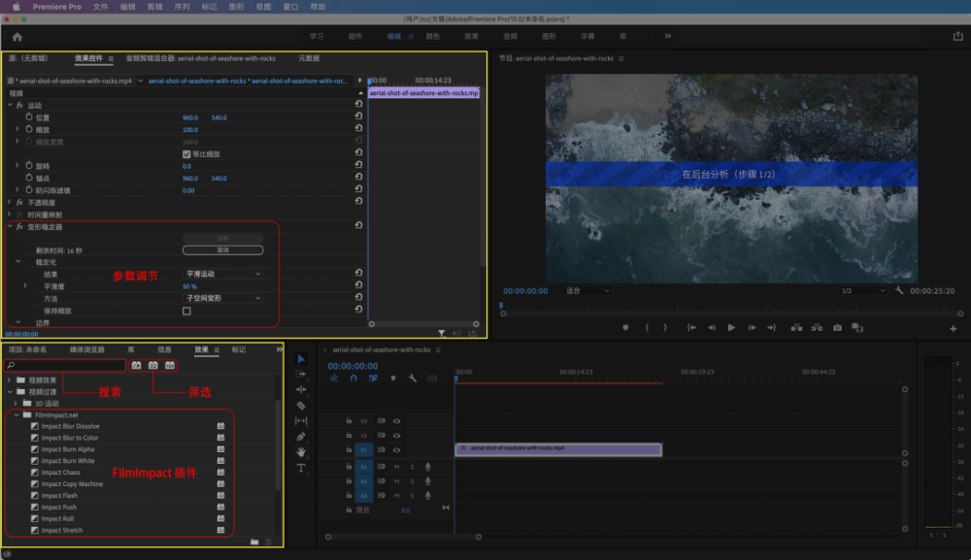Screen dimensions: 971x560
Task: Hide track V2 with its eye icon
Action: tap(397, 436)
